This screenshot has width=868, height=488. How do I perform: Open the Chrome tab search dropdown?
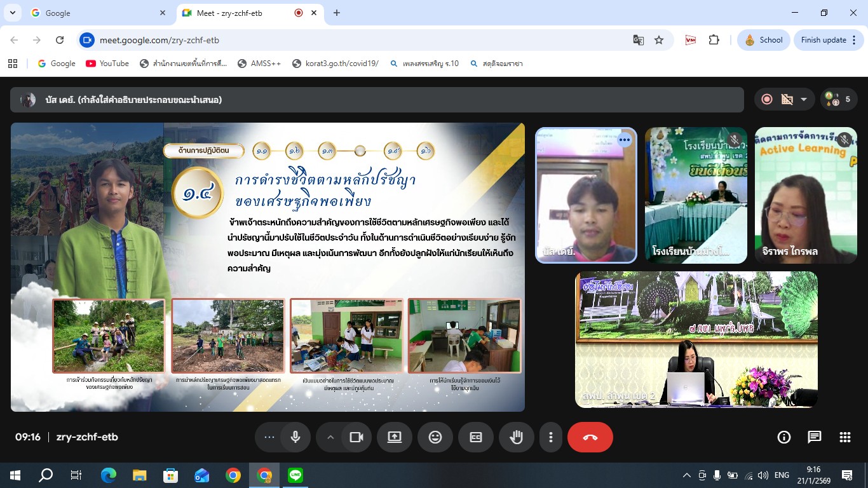(x=12, y=13)
